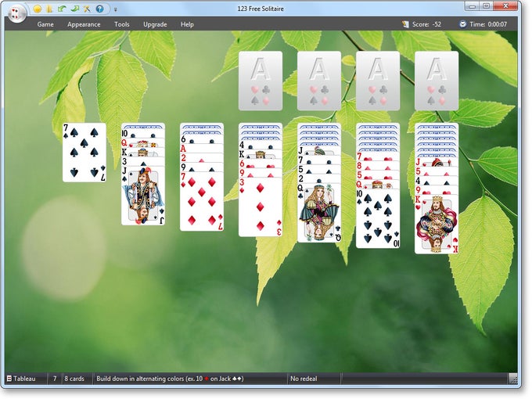This screenshot has width=532, height=399.
Task: Select the black 10 atop the second column
Action: pos(143,133)
